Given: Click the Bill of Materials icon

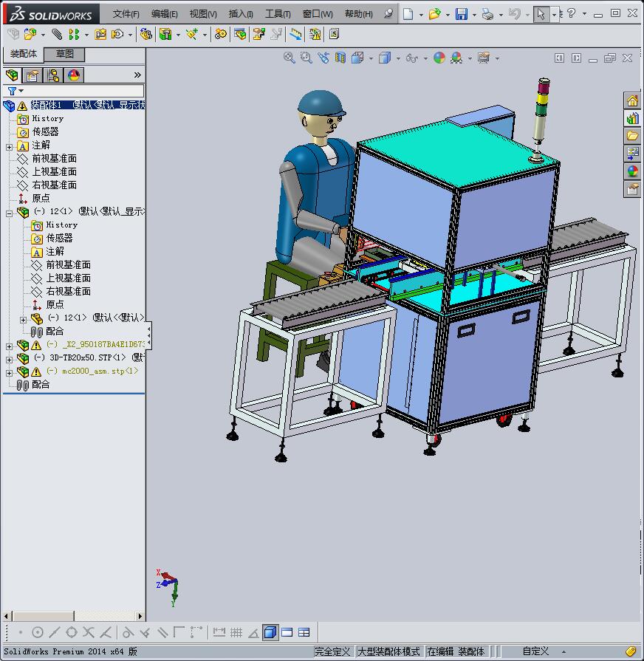Looking at the screenshot, I should point(240,34).
